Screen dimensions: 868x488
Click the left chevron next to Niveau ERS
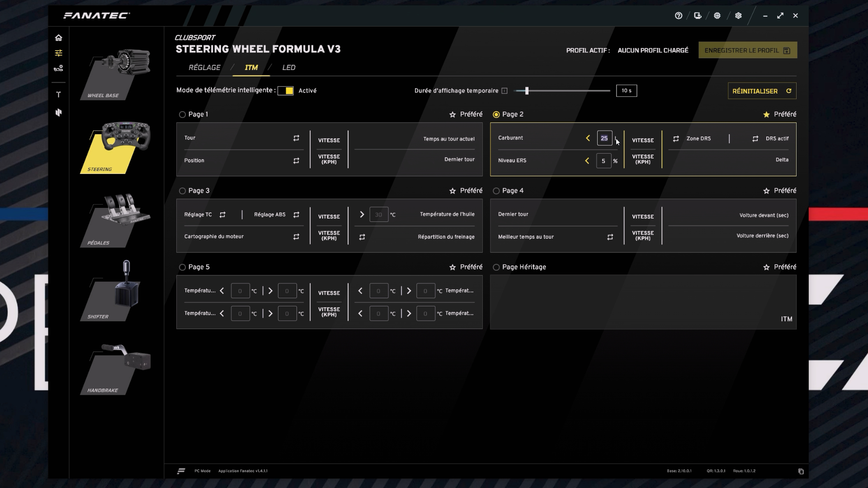pyautogui.click(x=588, y=160)
